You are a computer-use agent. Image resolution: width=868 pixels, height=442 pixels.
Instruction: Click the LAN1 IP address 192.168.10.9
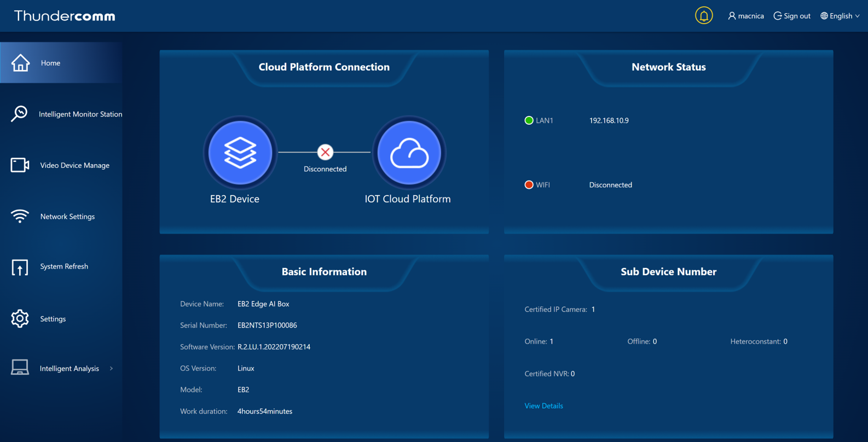pos(609,120)
